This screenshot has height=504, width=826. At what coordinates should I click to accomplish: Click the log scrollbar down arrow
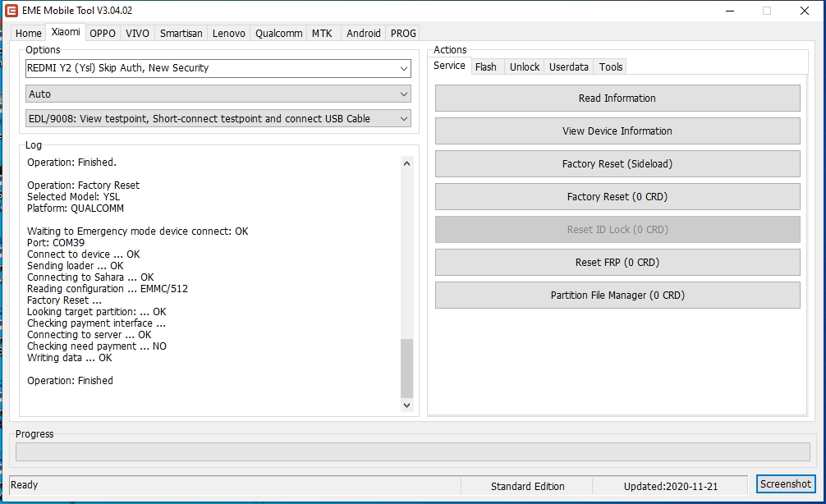click(x=406, y=405)
